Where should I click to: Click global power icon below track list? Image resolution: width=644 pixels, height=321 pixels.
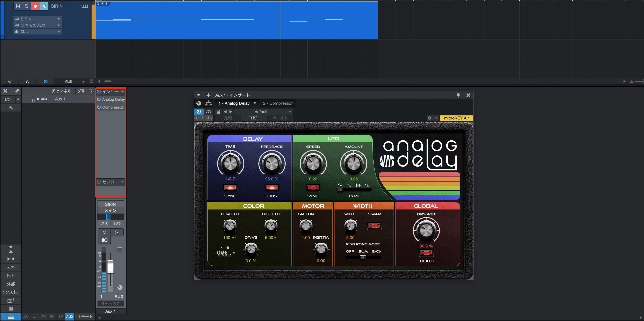(x=46, y=81)
